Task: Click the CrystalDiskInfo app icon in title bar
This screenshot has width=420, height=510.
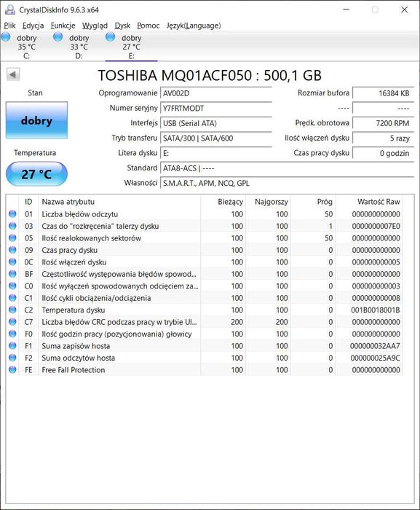Action: 9,9
